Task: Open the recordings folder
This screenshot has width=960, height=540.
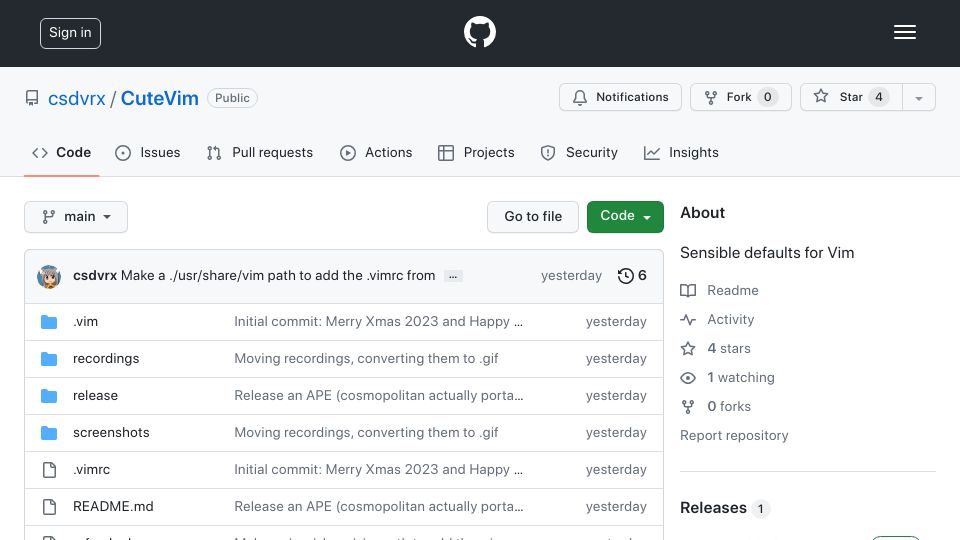Action: point(106,358)
